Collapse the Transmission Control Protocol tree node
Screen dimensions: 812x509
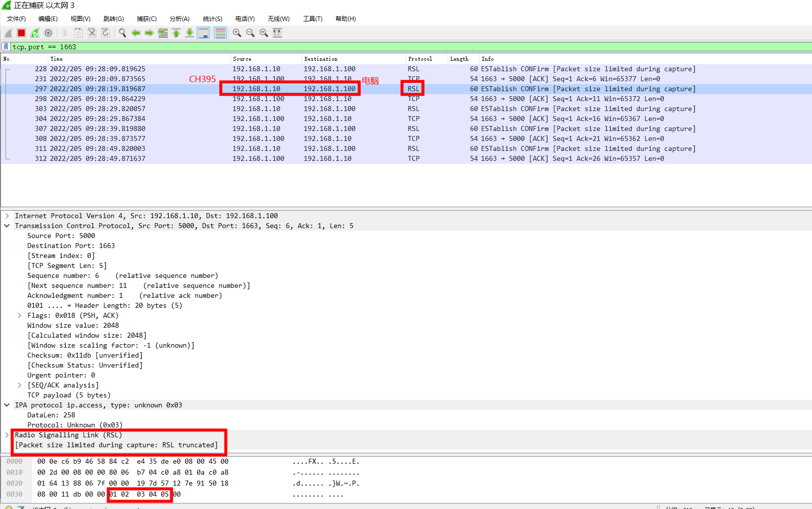coord(7,226)
